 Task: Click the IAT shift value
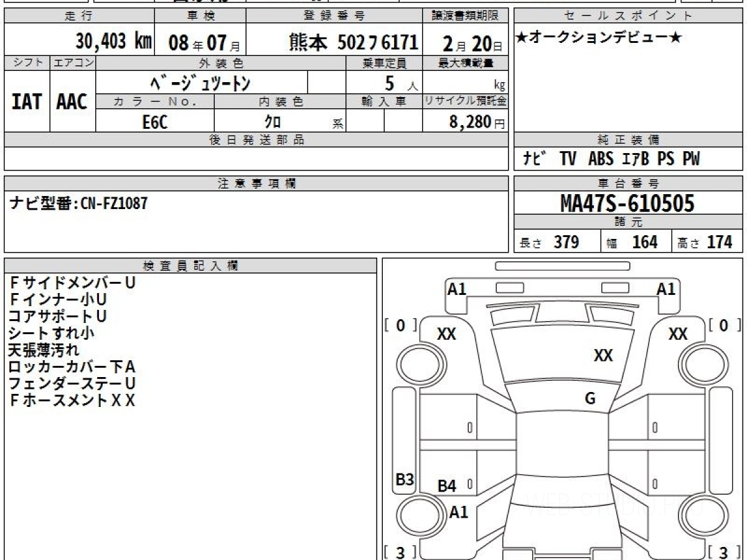(27, 102)
